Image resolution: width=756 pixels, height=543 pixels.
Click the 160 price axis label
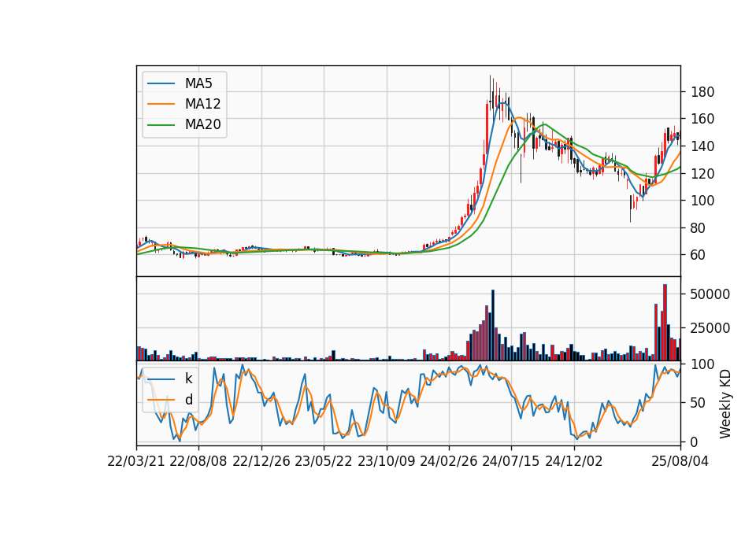[x=702, y=119]
